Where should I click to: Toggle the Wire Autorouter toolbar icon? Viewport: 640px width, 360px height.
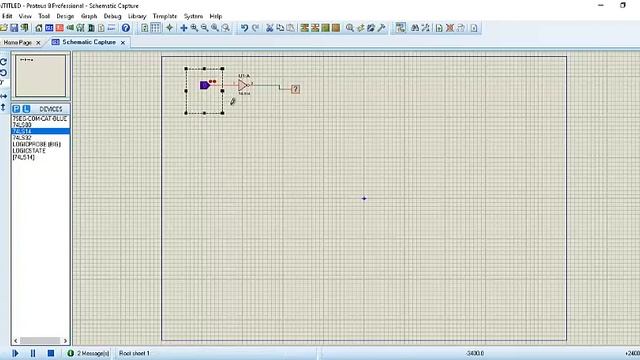pos(400,28)
